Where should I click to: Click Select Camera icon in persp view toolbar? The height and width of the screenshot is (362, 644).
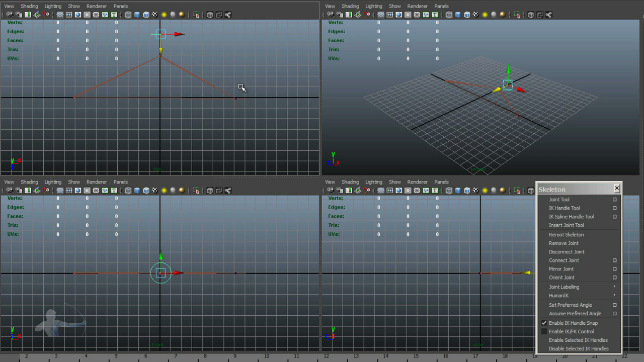pos(331,15)
